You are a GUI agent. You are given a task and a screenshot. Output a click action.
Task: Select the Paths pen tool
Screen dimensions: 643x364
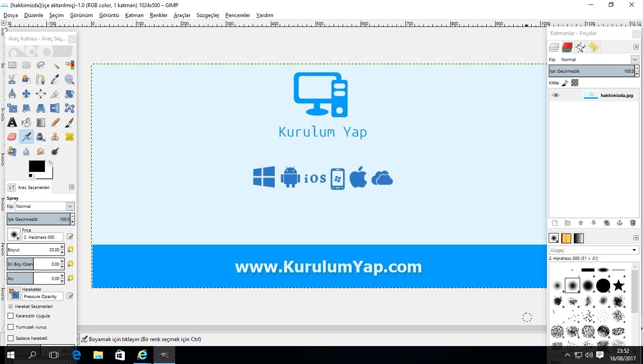41,79
